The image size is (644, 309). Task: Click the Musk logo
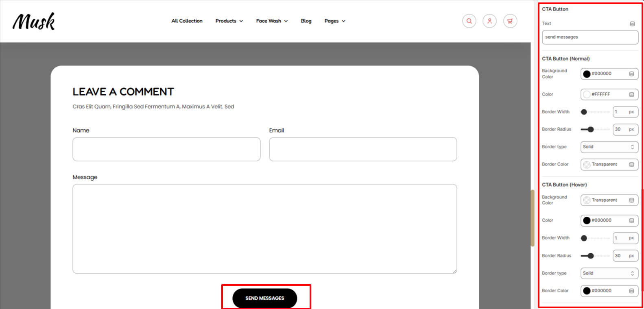34,21
